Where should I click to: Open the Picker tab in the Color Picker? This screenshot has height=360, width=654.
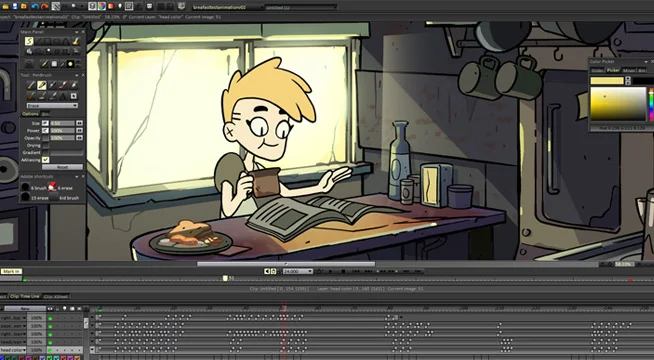(613, 70)
